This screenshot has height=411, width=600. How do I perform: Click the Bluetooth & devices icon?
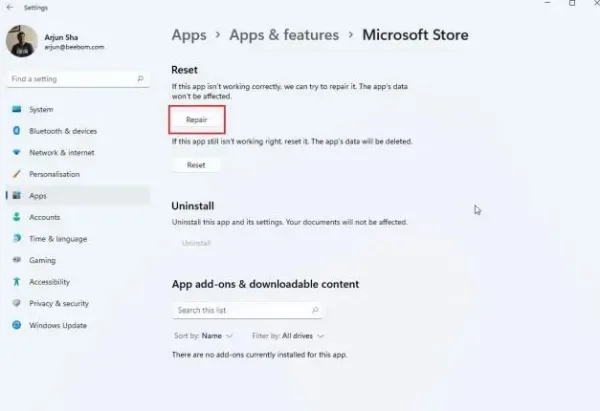click(x=16, y=131)
